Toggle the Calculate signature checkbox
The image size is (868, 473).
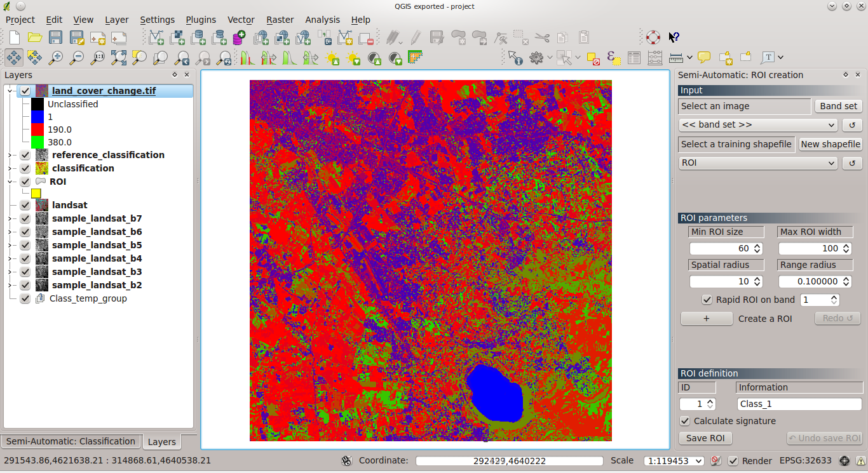pos(684,420)
